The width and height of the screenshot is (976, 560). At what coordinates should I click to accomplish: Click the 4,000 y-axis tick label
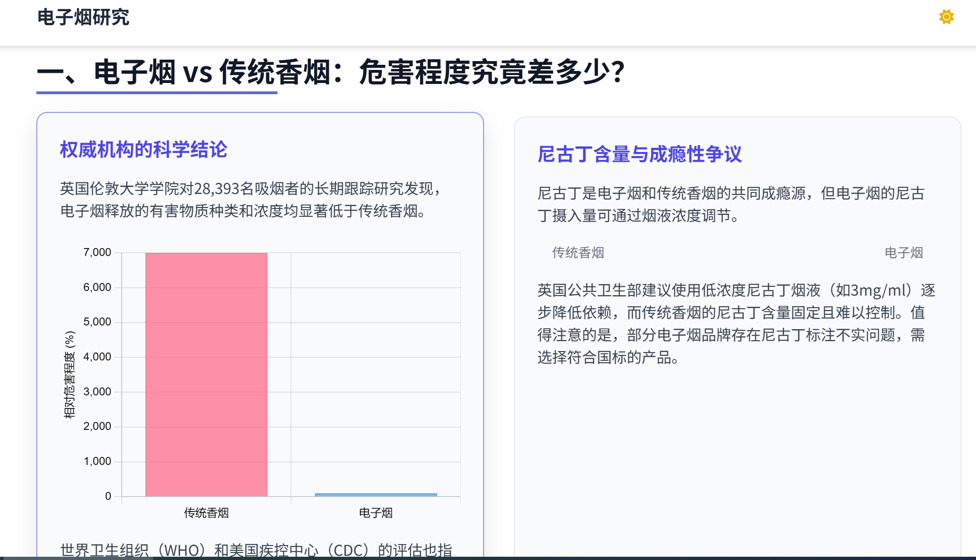pyautogui.click(x=97, y=357)
